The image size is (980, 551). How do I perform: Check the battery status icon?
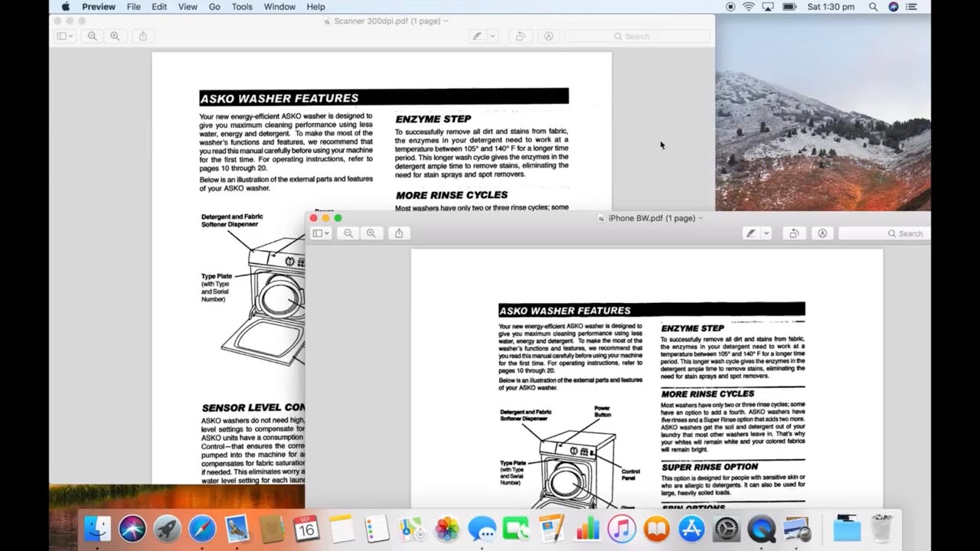[789, 7]
